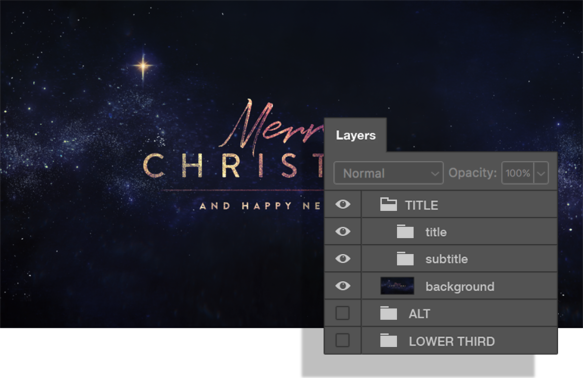Screen dimensions: 583x378
Task: Click the bright star in the canvas
Action: click(143, 67)
